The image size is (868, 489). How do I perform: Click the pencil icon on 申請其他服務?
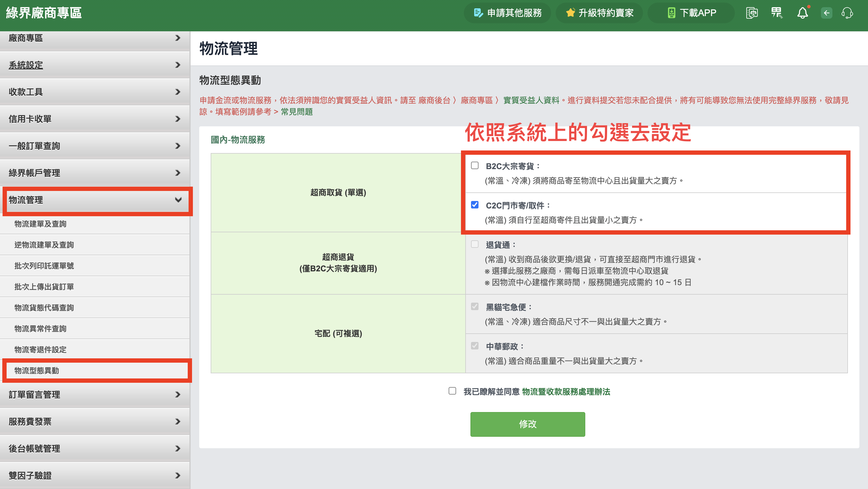[478, 12]
